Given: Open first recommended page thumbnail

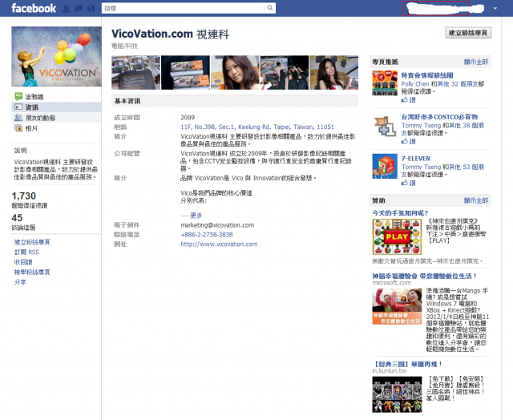Looking at the screenshot, I should point(385,83).
